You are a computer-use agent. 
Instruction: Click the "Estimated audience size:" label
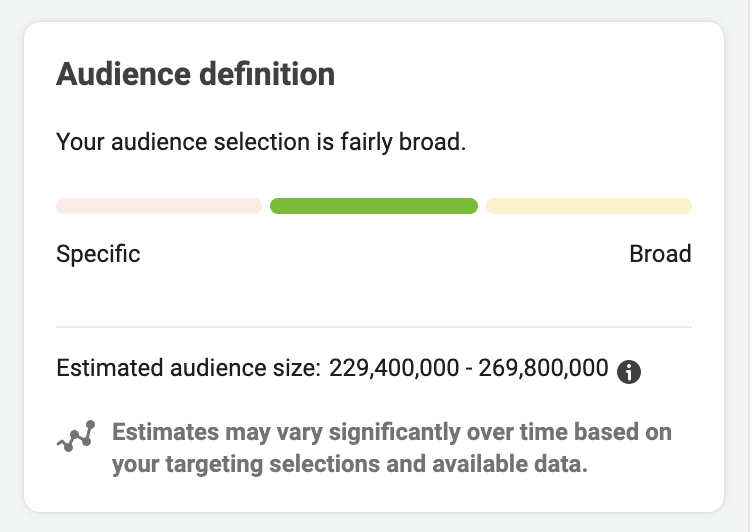(x=189, y=368)
